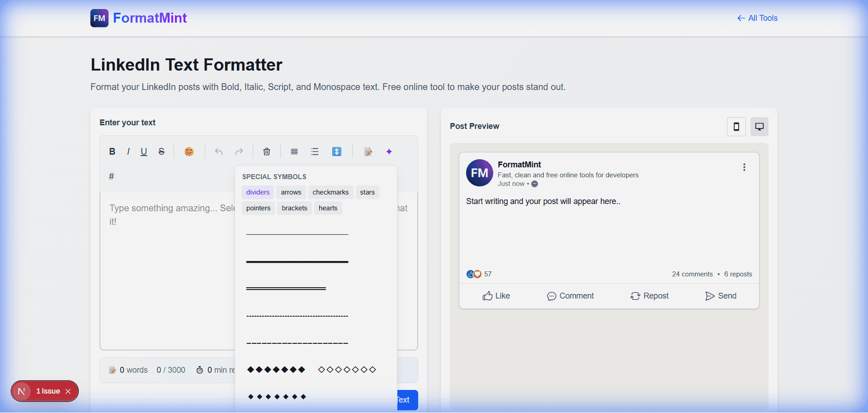The image size is (868, 413).
Task: Insert the filled black diamonds divider
Action: pos(276,370)
